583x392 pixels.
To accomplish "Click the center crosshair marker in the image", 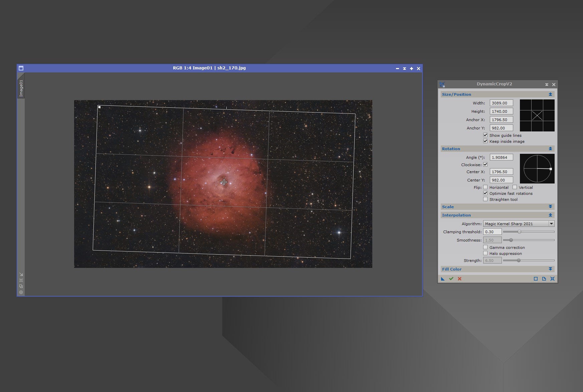I will 224,182.
